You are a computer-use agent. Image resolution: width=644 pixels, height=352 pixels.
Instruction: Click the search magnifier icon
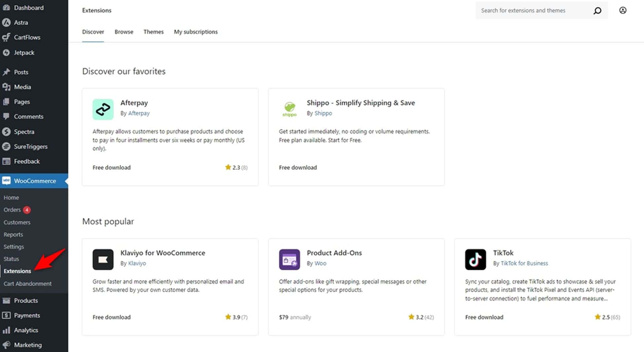pos(597,11)
